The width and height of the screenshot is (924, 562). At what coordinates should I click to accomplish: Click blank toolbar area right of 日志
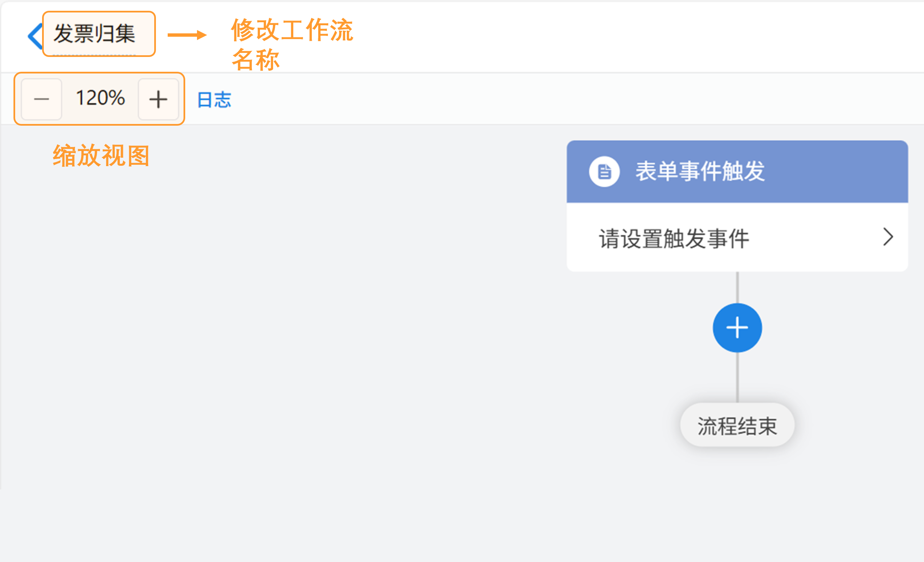[562, 99]
